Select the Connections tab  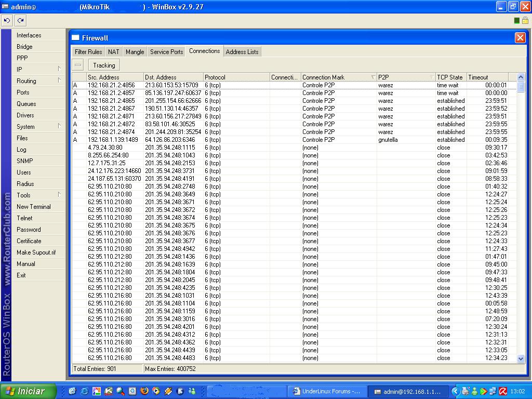click(x=205, y=51)
